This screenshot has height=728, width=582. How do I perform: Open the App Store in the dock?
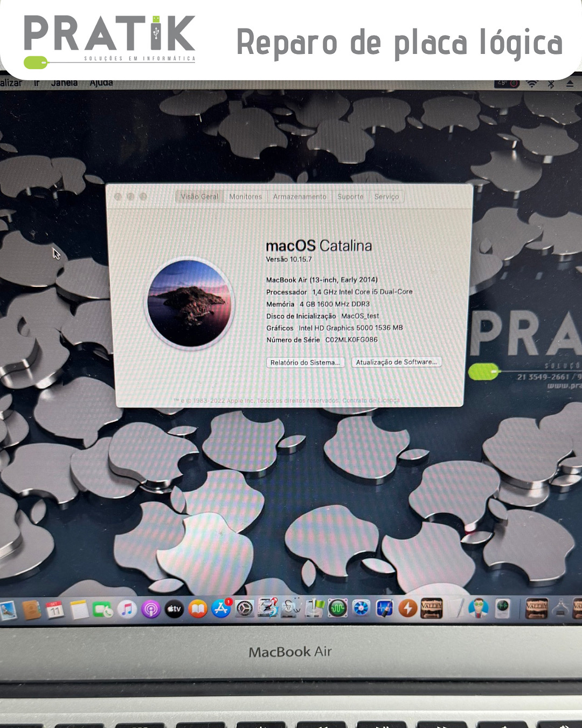(x=221, y=609)
